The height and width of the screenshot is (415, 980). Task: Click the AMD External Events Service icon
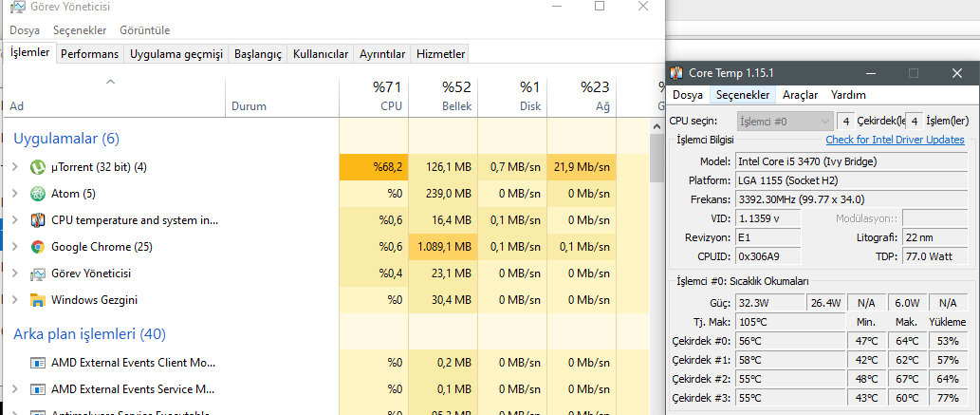point(38,389)
